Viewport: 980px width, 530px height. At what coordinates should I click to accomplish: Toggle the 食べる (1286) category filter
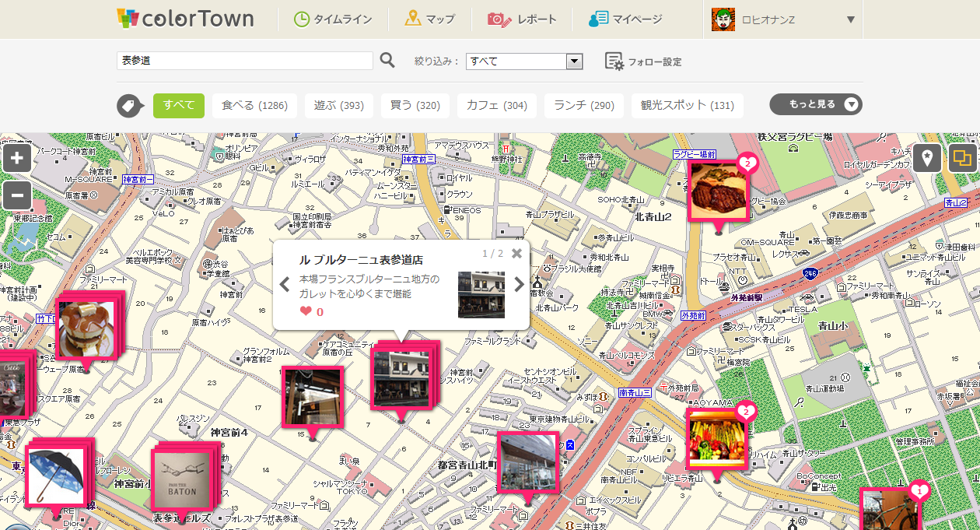click(x=254, y=105)
